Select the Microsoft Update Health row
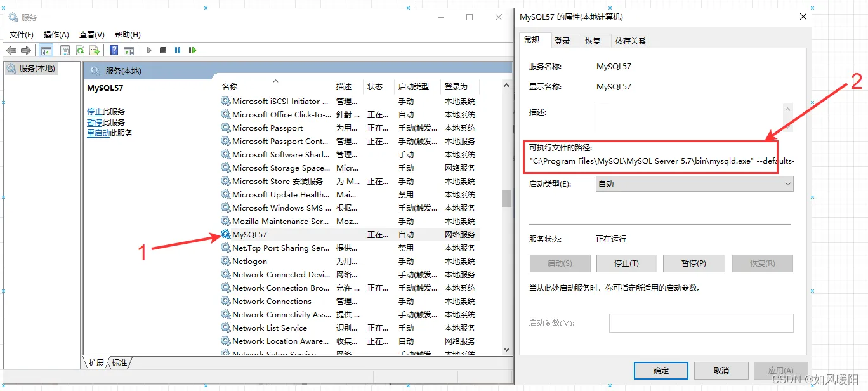This screenshot has height=391, width=868. 349,195
